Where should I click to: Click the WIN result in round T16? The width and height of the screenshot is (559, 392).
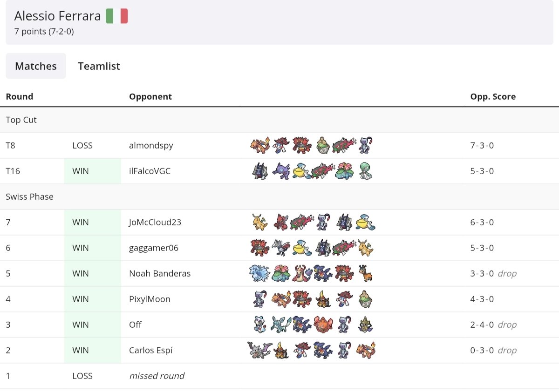[81, 171]
